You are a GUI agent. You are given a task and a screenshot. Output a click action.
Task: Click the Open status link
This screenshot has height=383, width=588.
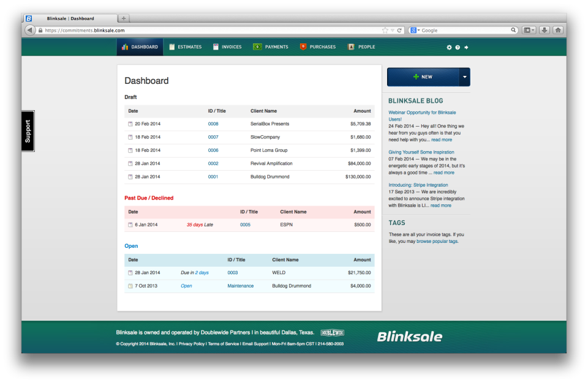pos(186,286)
